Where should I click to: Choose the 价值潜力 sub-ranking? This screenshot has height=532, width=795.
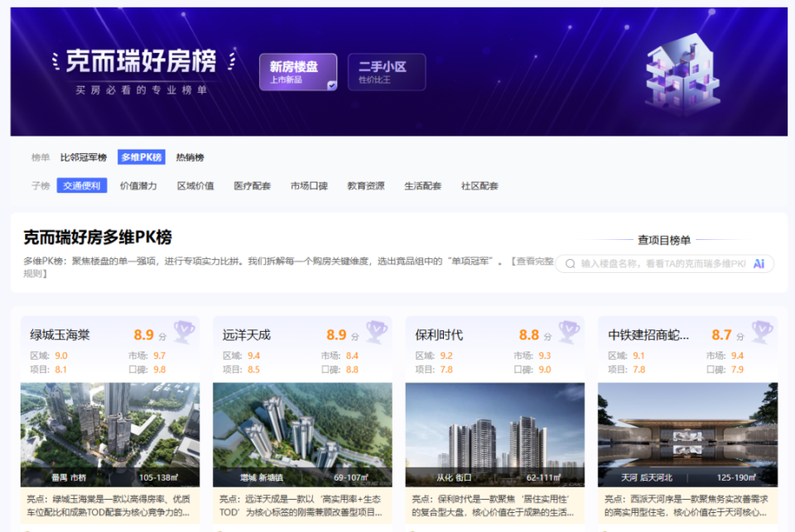click(x=138, y=186)
